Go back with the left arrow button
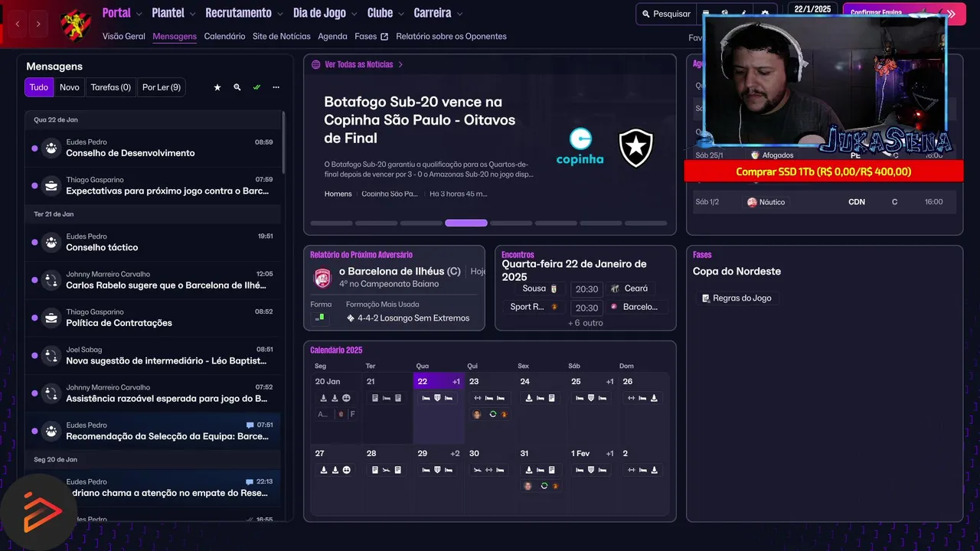The height and width of the screenshot is (551, 980). (x=18, y=24)
